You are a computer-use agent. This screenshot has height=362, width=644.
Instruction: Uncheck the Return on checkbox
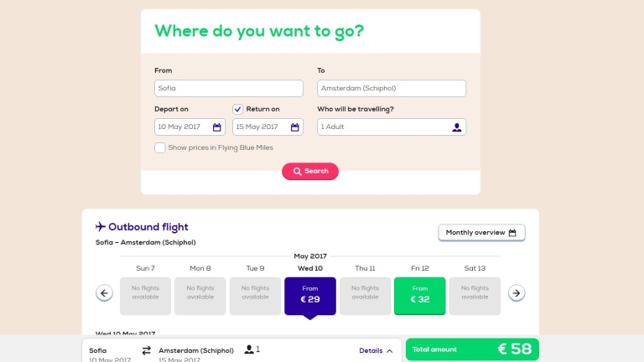(238, 109)
